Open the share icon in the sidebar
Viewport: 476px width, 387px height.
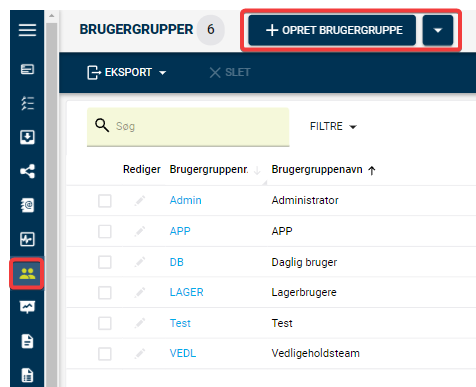(x=27, y=171)
